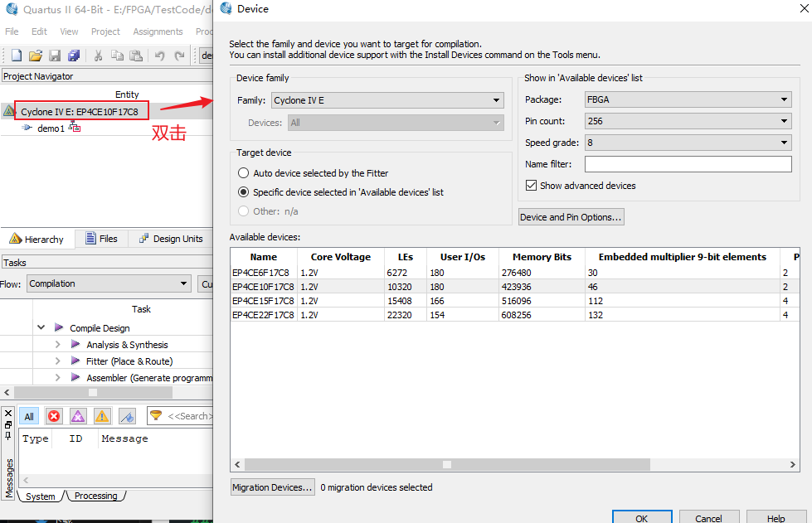Screen dimensions: 812x523
Task: Select the EP4CE22F17C8 device row
Action: 515,314
